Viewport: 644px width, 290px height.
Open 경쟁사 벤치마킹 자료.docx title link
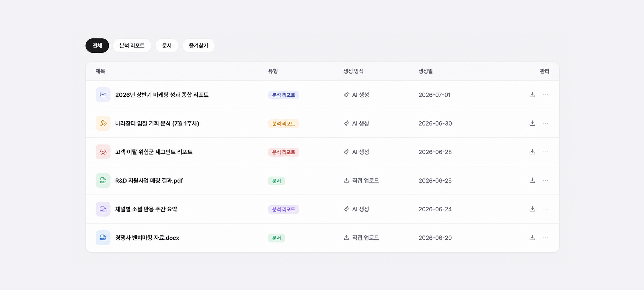pos(147,238)
